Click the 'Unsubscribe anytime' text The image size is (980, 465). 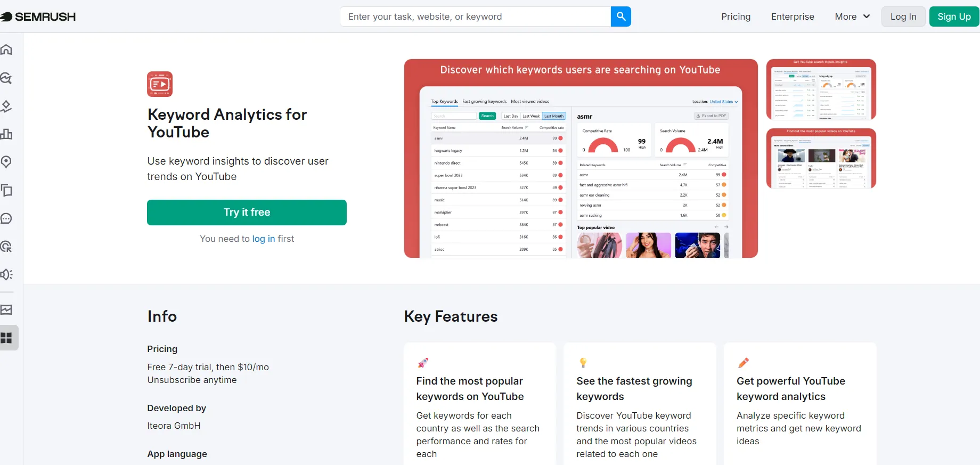(192, 380)
